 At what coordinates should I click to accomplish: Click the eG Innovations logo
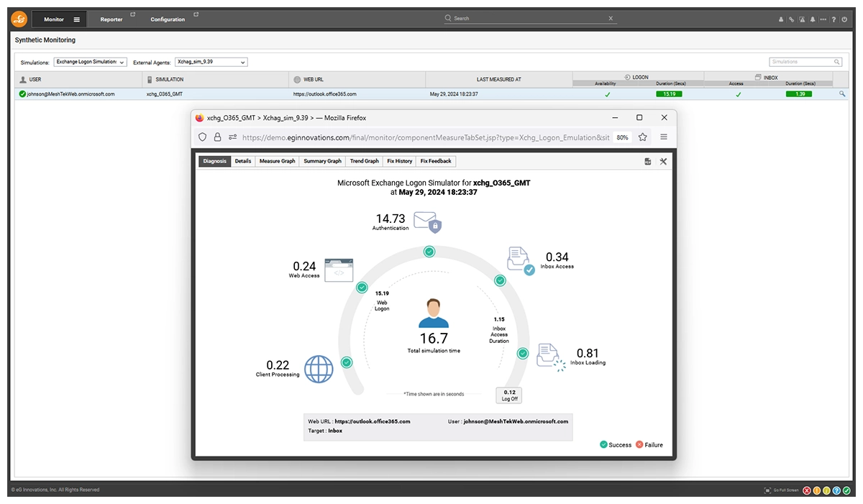19,19
